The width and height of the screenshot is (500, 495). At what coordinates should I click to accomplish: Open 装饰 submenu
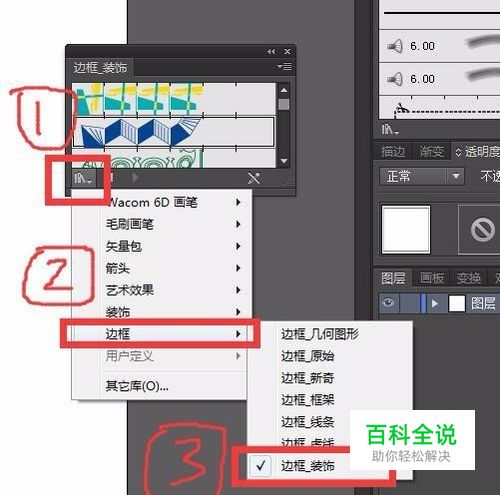162,312
